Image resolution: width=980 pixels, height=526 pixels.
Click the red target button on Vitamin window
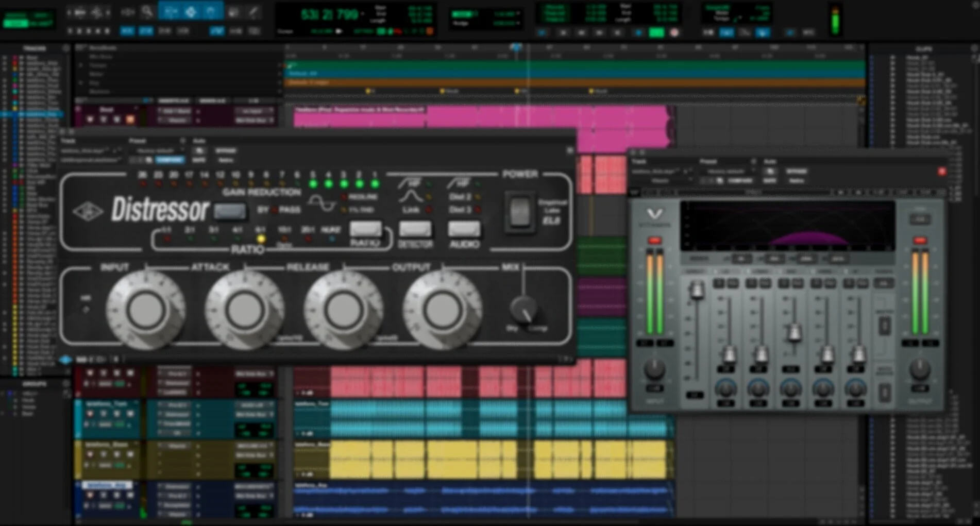click(x=942, y=172)
